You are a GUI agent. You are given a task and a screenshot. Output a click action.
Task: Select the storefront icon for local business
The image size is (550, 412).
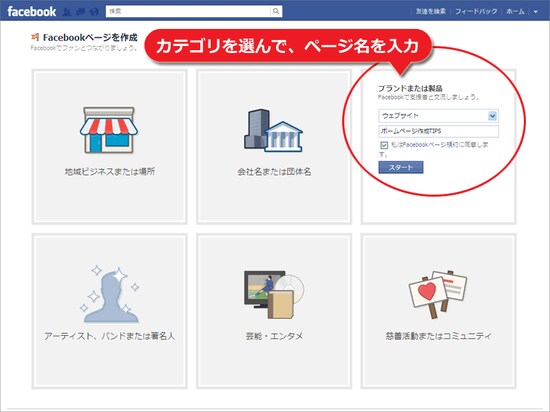(109, 130)
